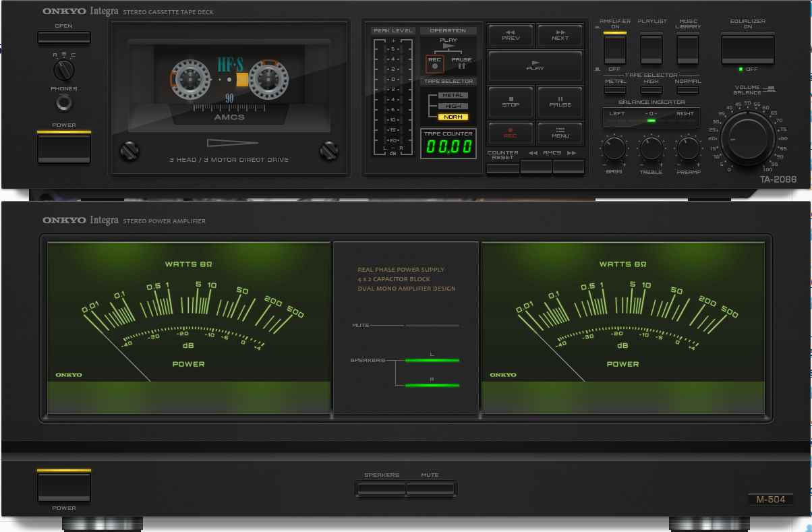Pause playback with the PAUSE button
The height and width of the screenshot is (532, 812).
coord(560,102)
